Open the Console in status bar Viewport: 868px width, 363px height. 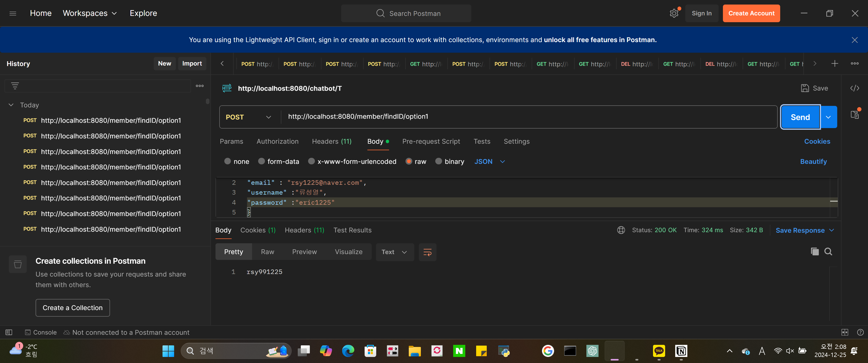coord(41,333)
